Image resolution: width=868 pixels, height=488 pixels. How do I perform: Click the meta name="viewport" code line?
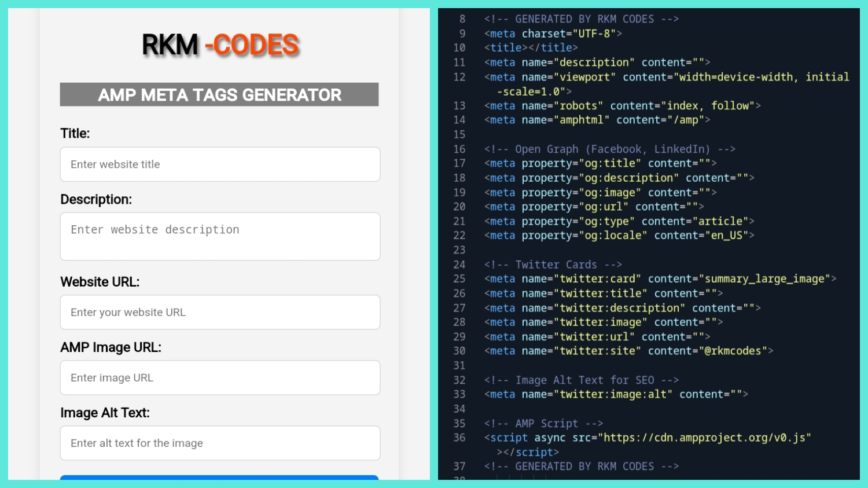tap(667, 84)
